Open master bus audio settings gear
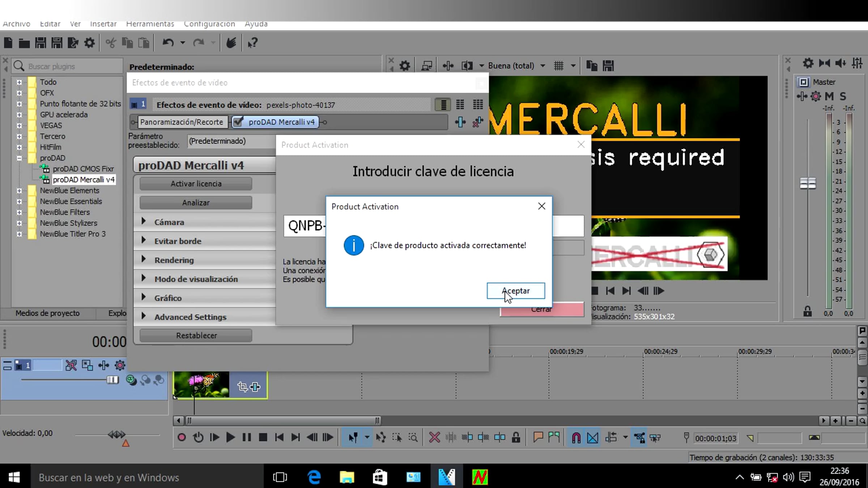Image resolution: width=868 pixels, height=488 pixels. [x=808, y=63]
